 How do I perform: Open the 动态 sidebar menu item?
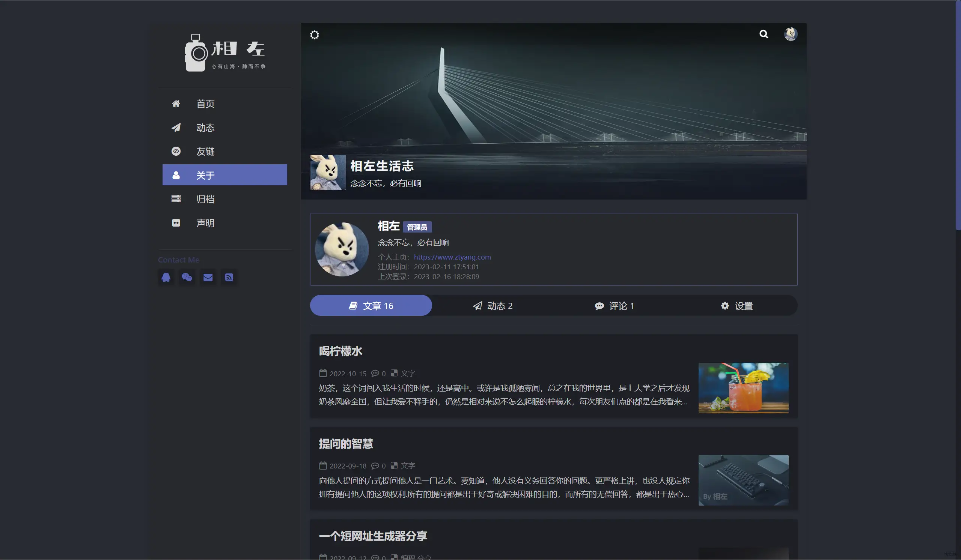click(x=224, y=128)
